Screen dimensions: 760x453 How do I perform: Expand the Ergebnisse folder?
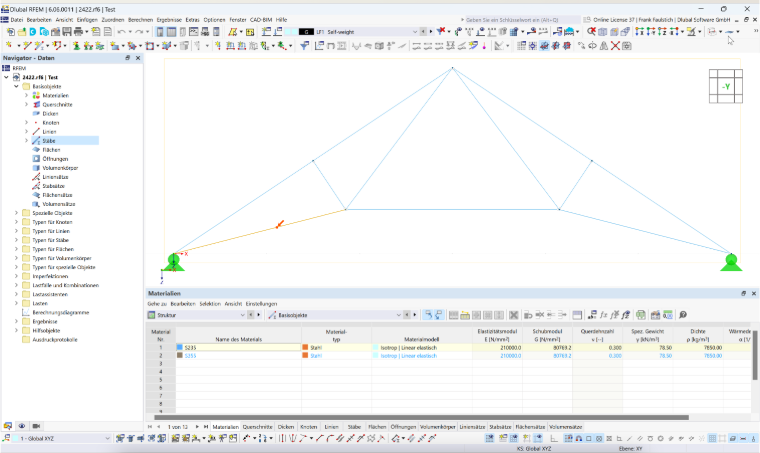coord(16,322)
